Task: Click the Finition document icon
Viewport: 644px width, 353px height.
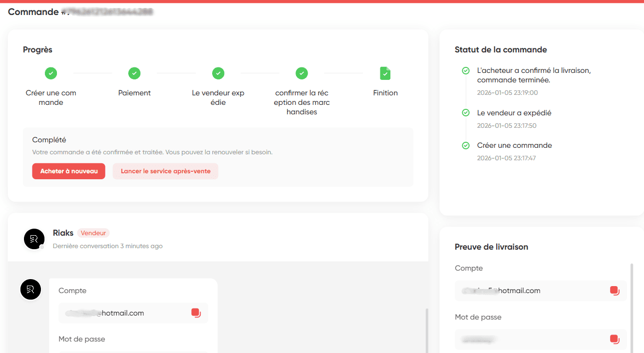Action: pyautogui.click(x=385, y=73)
